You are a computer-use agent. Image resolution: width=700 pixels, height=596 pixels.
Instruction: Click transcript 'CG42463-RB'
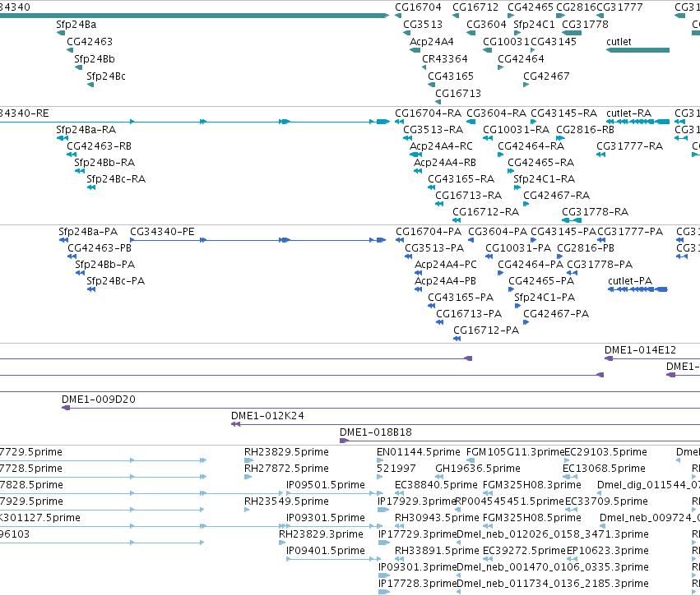click(x=99, y=146)
